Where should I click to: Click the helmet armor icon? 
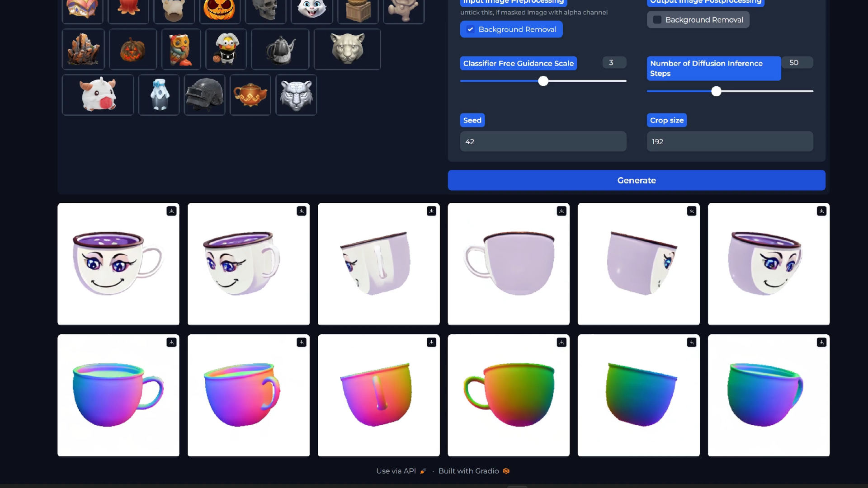pyautogui.click(x=203, y=95)
